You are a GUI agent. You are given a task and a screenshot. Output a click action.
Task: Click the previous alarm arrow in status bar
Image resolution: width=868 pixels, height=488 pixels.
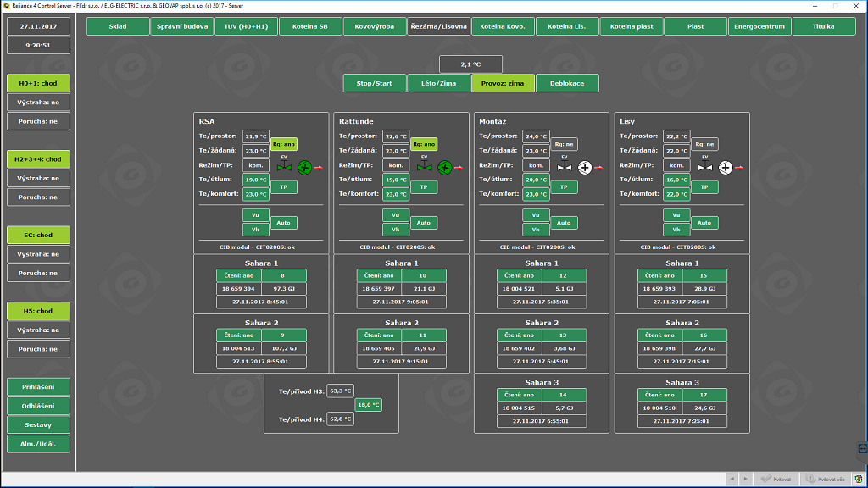click(734, 479)
